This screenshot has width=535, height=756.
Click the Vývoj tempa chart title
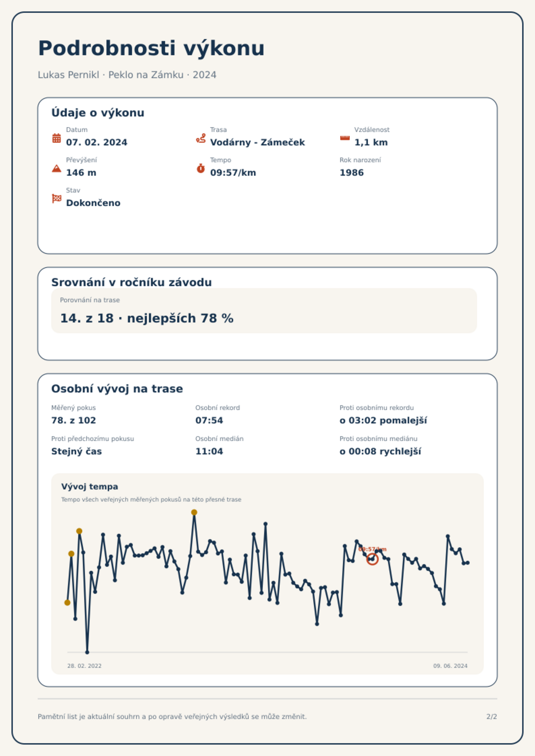[x=90, y=487]
